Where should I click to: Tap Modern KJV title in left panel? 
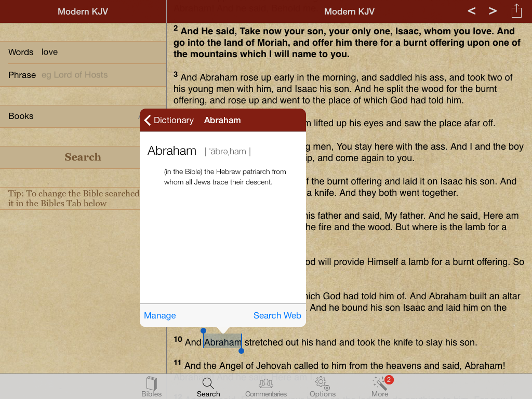83,11
